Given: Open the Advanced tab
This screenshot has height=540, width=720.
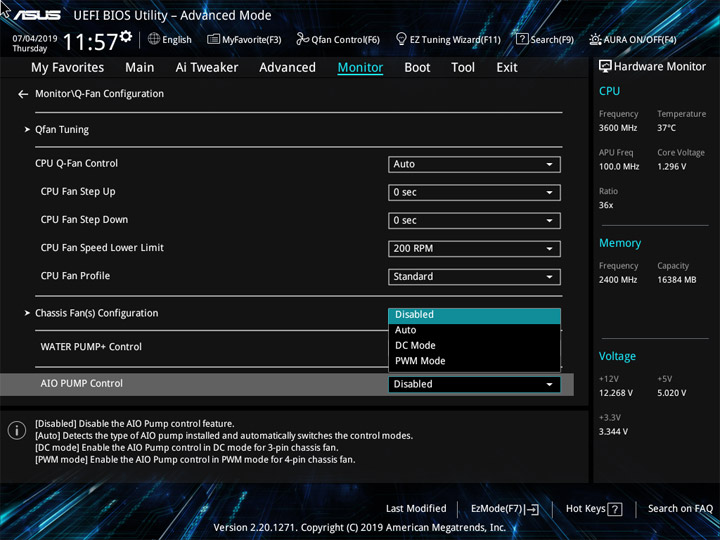Looking at the screenshot, I should tap(287, 68).
